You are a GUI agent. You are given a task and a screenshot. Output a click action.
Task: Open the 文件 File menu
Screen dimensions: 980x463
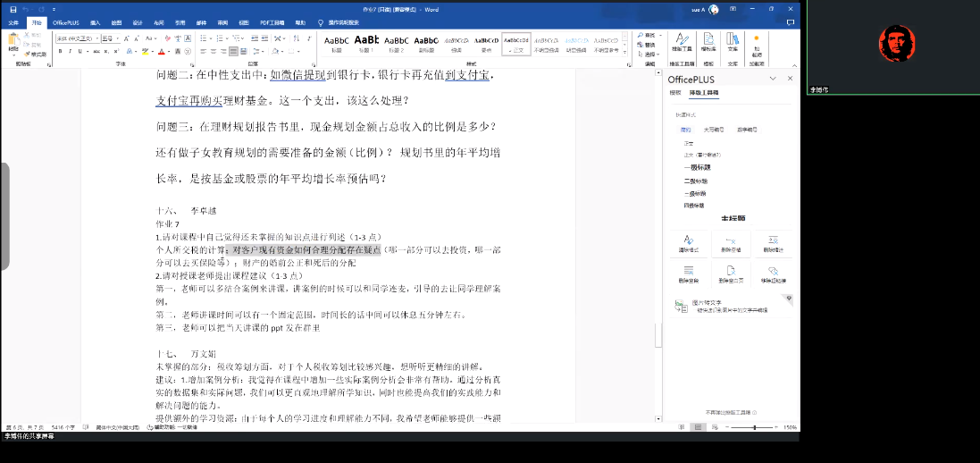[13, 22]
